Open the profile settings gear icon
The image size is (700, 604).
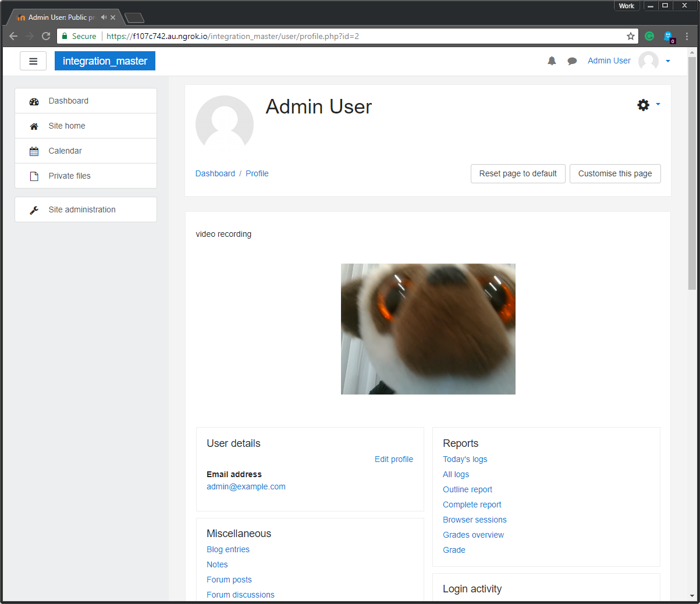643,105
